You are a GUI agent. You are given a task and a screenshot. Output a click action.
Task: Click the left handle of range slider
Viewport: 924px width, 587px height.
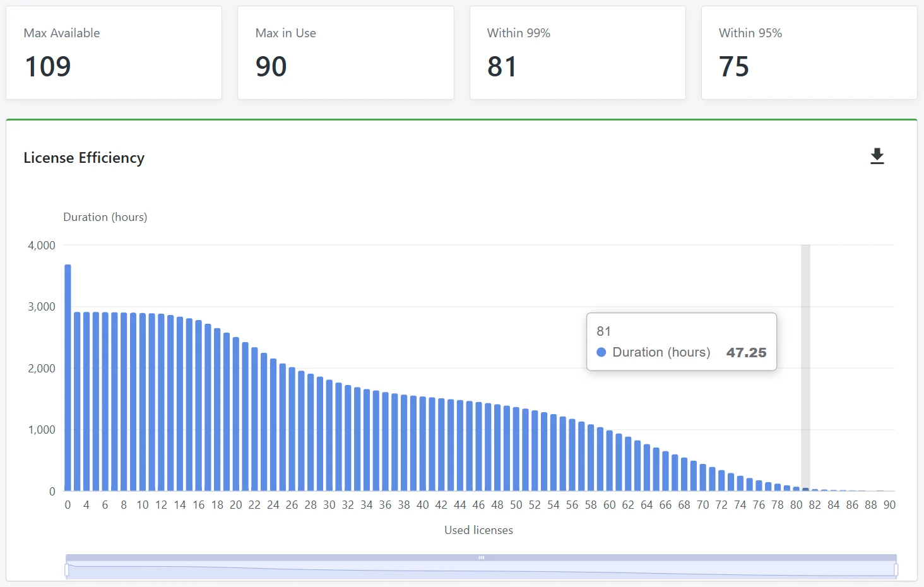click(x=67, y=570)
